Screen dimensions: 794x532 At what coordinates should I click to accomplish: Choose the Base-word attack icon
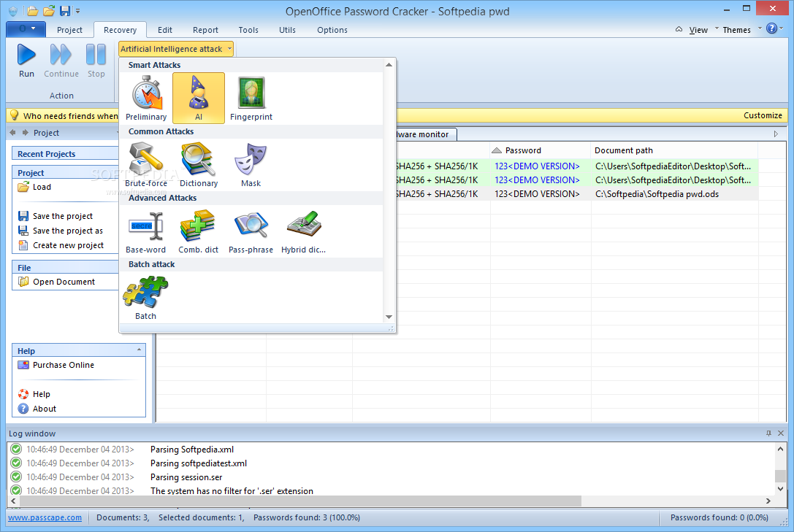pyautogui.click(x=146, y=225)
